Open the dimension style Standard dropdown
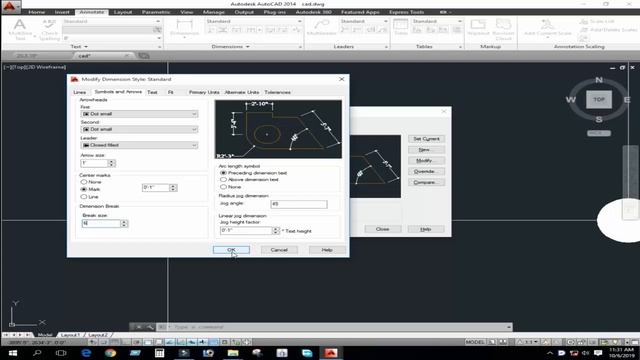This screenshot has height=360, width=640. tap(254, 21)
